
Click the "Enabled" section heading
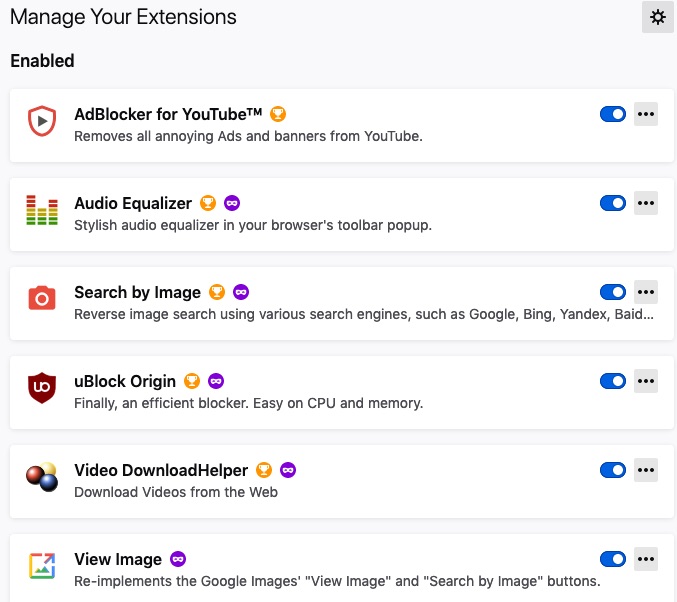[x=42, y=61]
